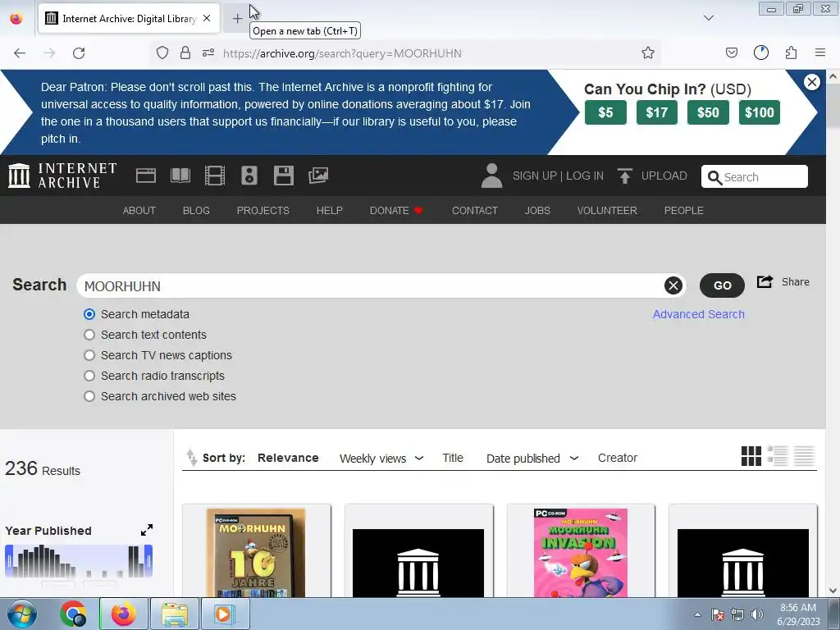
Task: Open the PEOPLE menu item
Action: [x=683, y=211]
